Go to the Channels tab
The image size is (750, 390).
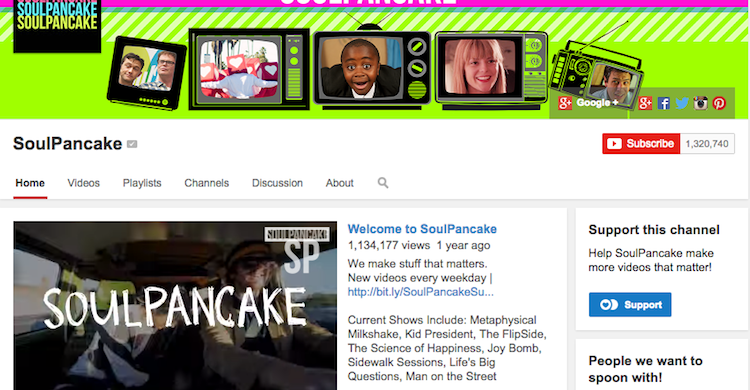pyautogui.click(x=207, y=183)
